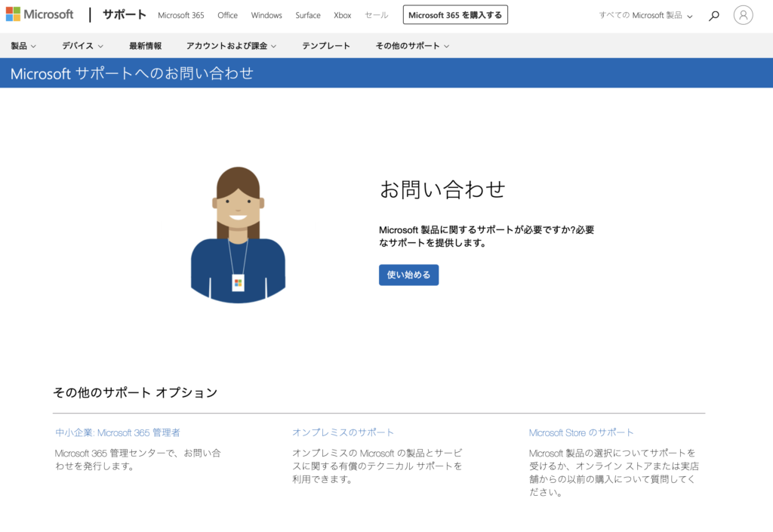Open すべての Microsoft 製品 dropdown

645,15
